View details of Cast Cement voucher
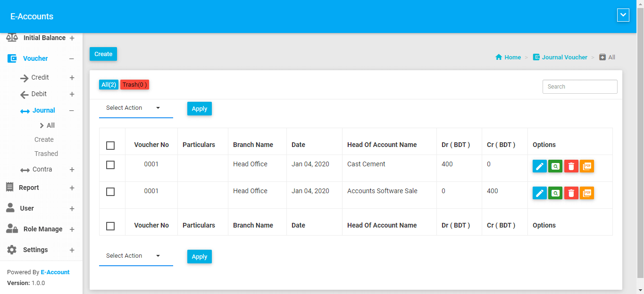The width and height of the screenshot is (644, 294). 555,166
